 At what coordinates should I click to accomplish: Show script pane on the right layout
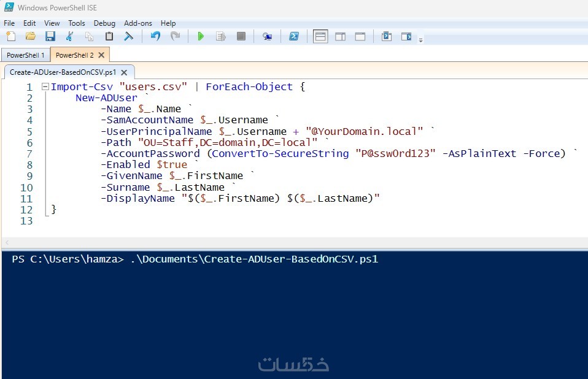[x=340, y=36]
